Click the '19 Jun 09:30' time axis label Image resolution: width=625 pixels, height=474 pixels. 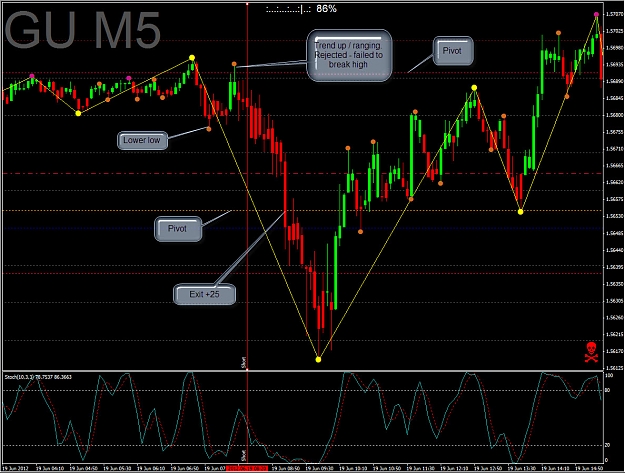[x=320, y=468]
